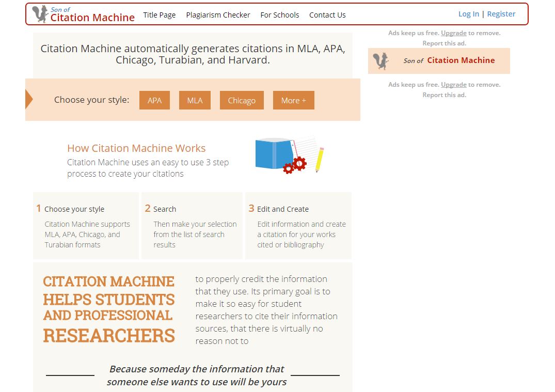Click the squirrel logo in the header
The height and width of the screenshot is (392, 555).
pos(40,14)
